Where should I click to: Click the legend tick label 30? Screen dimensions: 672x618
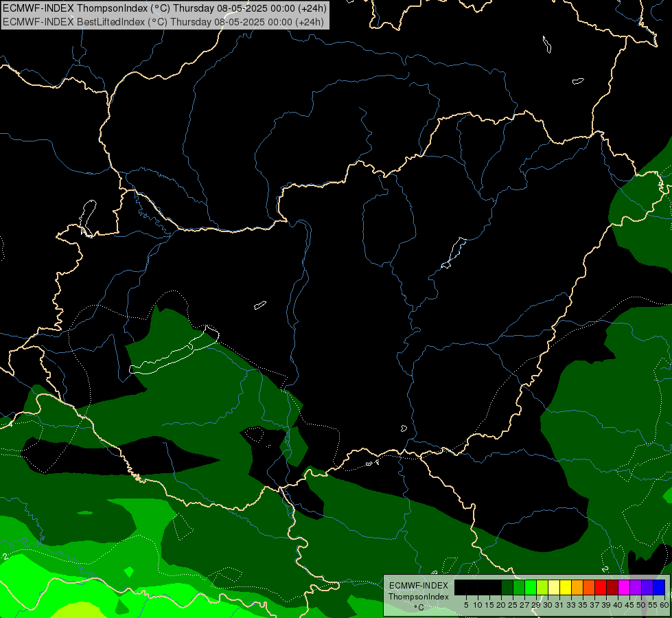[x=548, y=605]
